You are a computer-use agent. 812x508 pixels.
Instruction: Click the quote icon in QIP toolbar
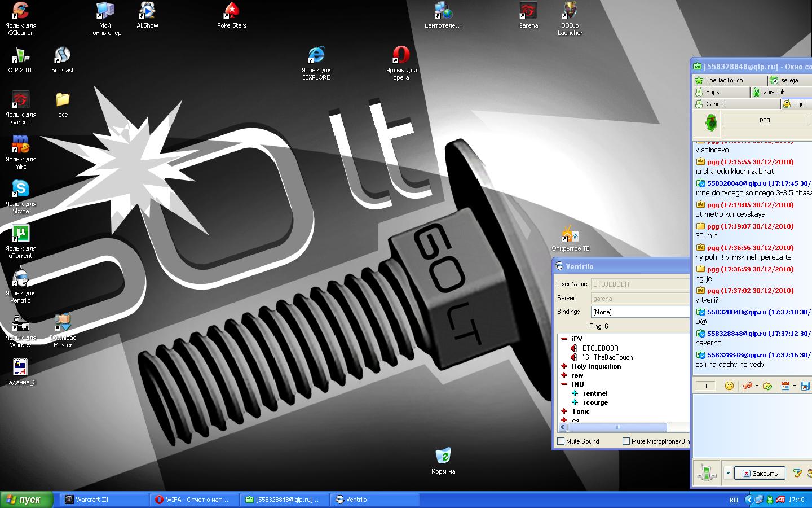click(x=747, y=386)
